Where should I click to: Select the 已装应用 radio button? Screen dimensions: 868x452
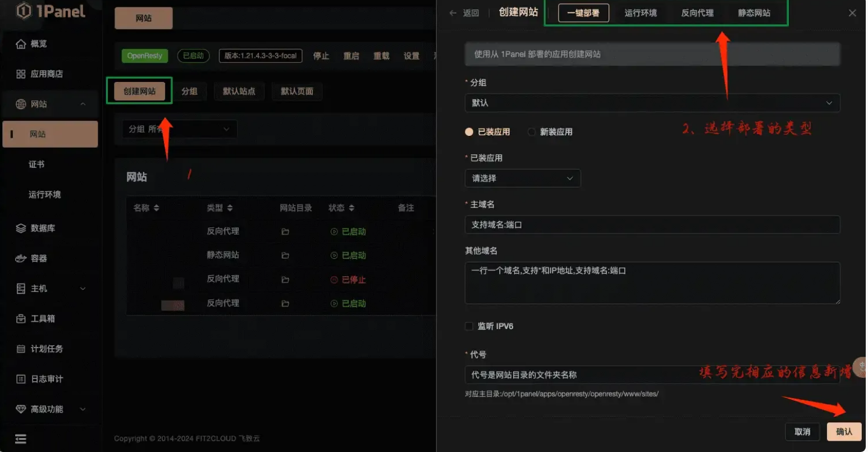(469, 132)
